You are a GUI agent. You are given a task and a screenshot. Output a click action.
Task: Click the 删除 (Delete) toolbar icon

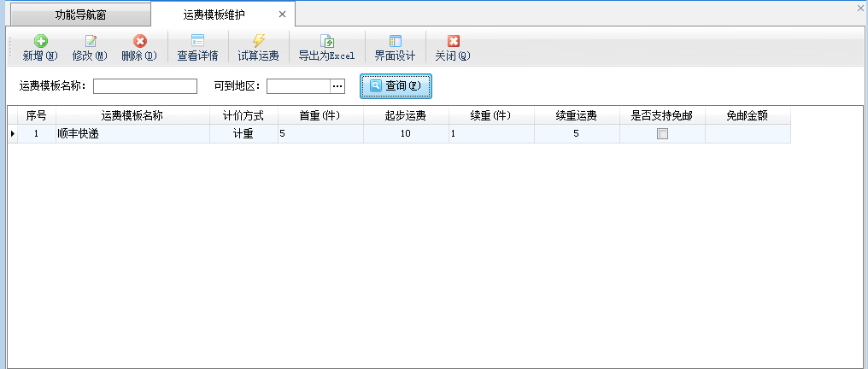point(139,42)
